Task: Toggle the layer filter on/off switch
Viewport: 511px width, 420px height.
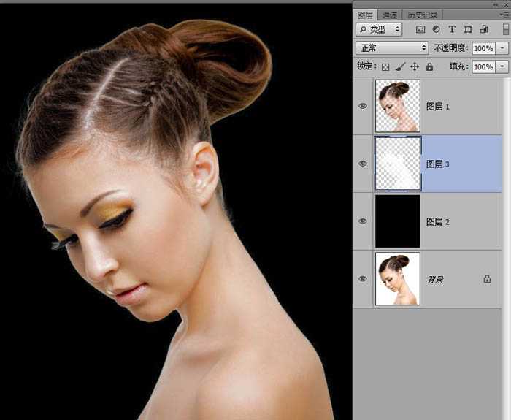Action: 504,29
